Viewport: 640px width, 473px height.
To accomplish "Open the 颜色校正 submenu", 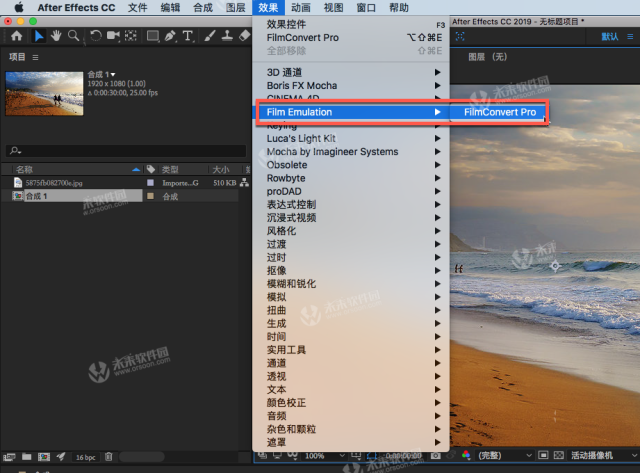I will pos(351,403).
